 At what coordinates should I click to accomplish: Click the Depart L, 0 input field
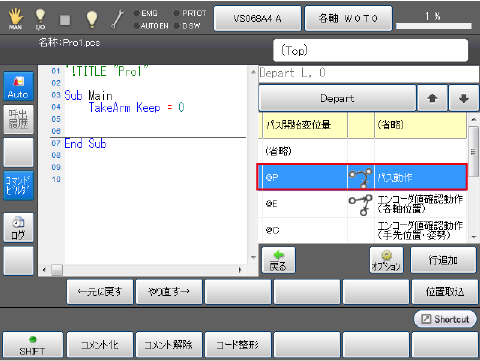click(369, 73)
